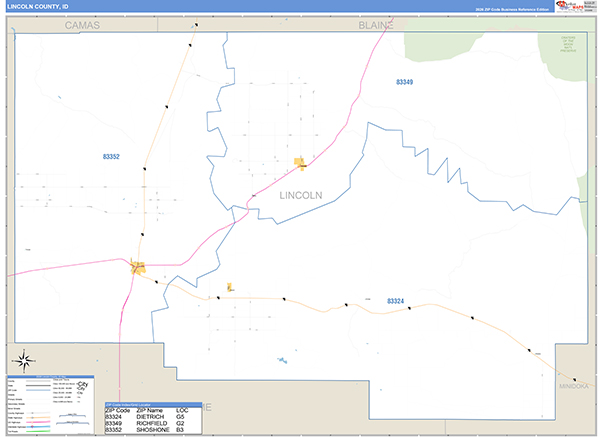Select the ZIP code label 83349

coord(404,82)
